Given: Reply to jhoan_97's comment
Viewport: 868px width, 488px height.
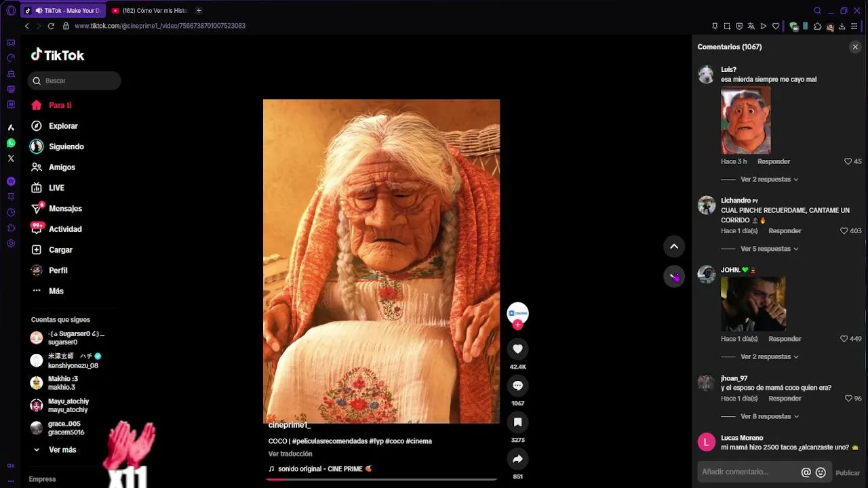Looking at the screenshot, I should pyautogui.click(x=785, y=399).
